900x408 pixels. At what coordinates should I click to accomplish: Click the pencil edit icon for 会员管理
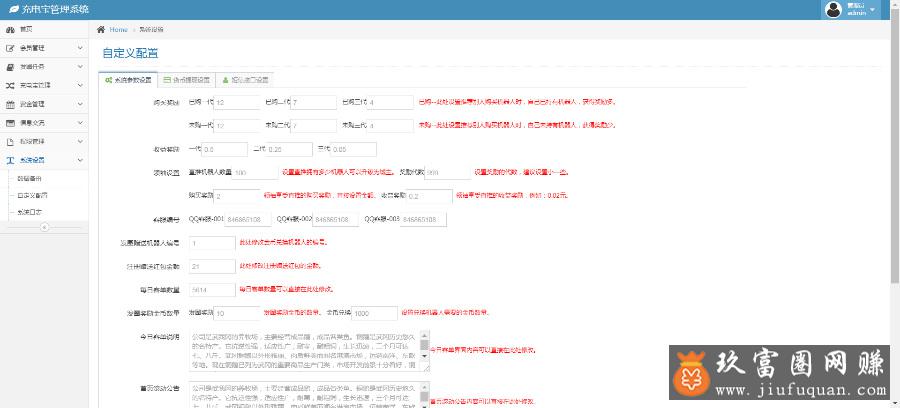coord(10,47)
